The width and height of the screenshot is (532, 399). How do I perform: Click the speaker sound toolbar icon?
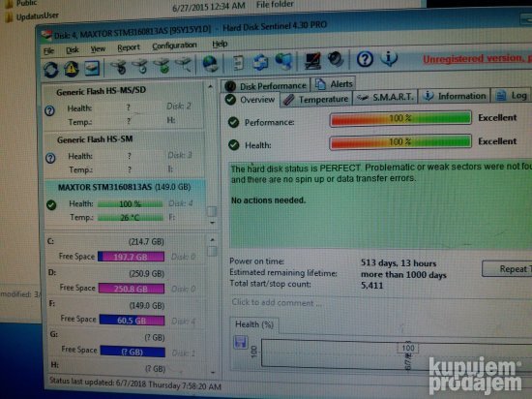(336, 60)
